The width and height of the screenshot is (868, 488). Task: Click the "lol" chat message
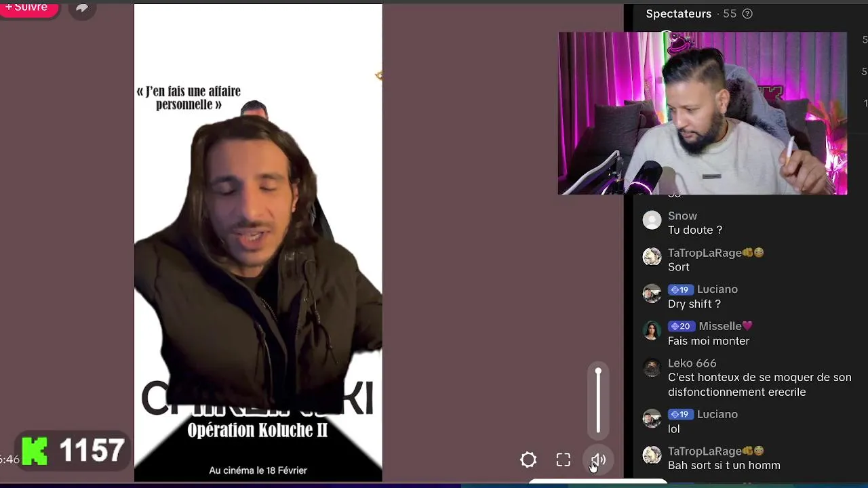(673, 428)
